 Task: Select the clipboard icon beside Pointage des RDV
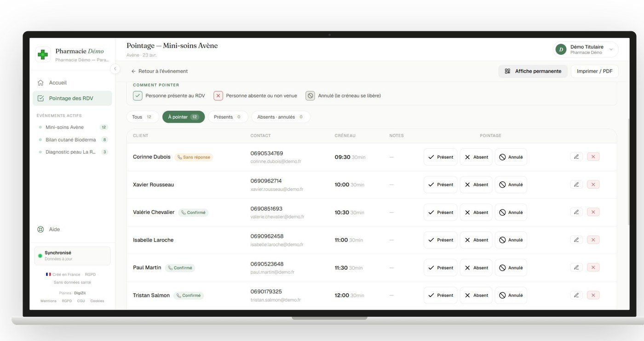coord(41,98)
